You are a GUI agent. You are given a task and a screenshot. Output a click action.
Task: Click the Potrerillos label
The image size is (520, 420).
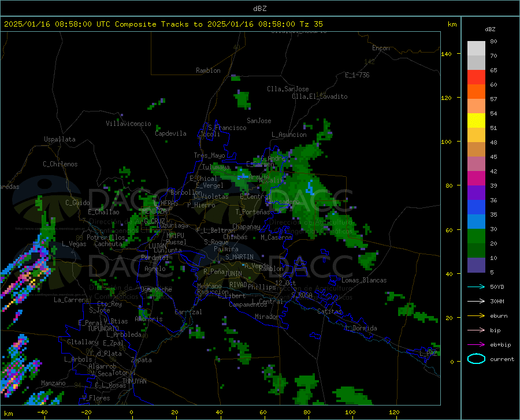point(106,237)
